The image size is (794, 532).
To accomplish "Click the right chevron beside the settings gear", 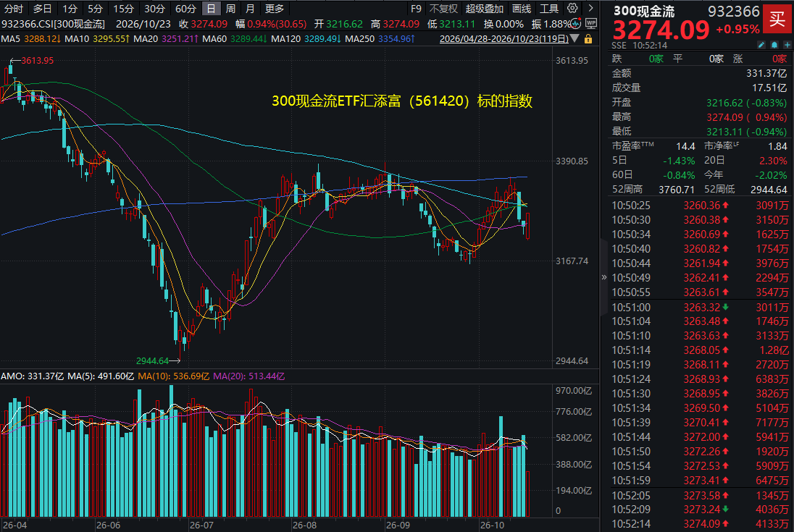I will [590, 8].
